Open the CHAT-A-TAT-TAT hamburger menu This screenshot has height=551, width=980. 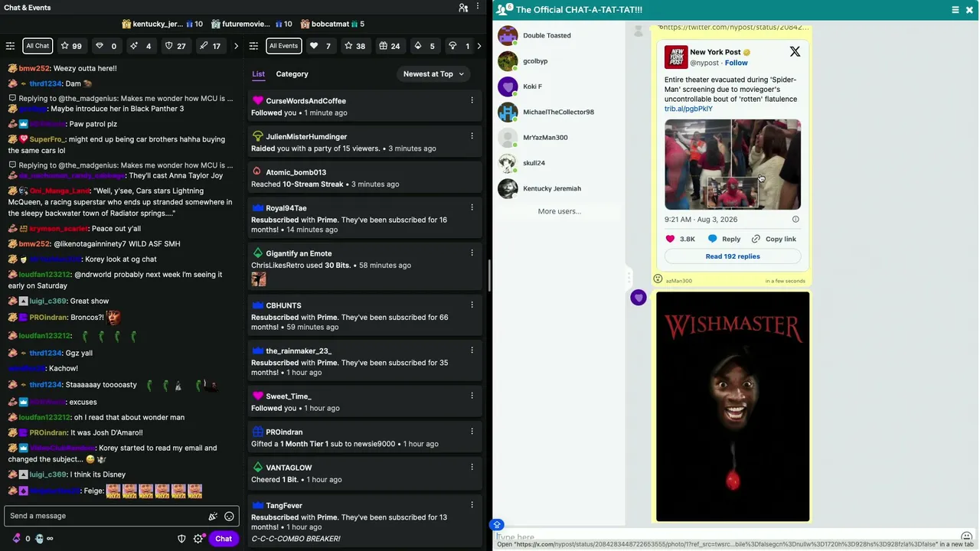955,10
